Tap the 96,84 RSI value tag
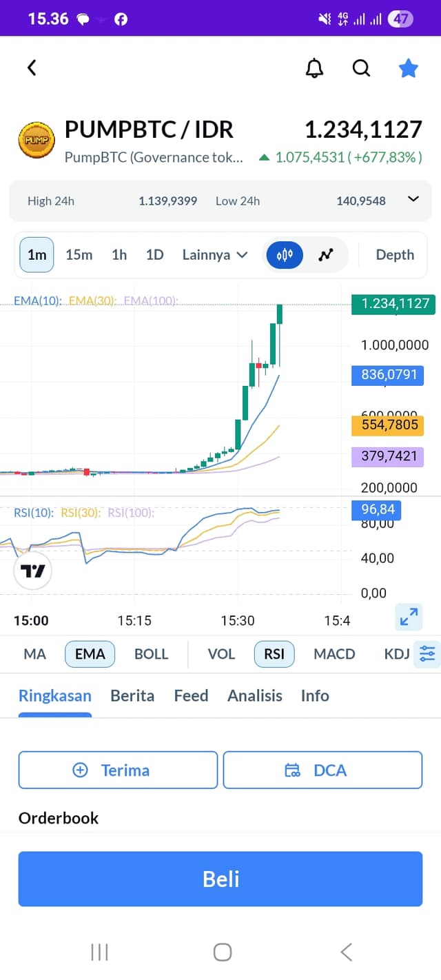This screenshot has width=441, height=980. pos(378,509)
